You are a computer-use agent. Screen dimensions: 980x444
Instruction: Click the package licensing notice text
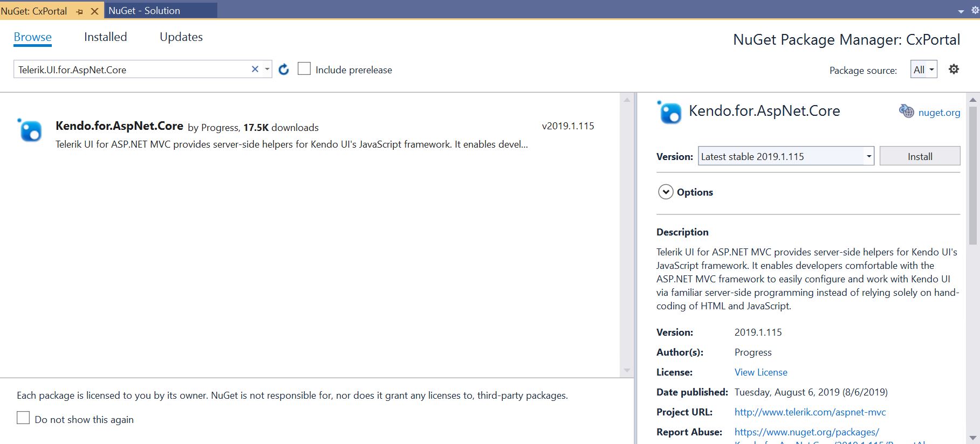(x=292, y=396)
